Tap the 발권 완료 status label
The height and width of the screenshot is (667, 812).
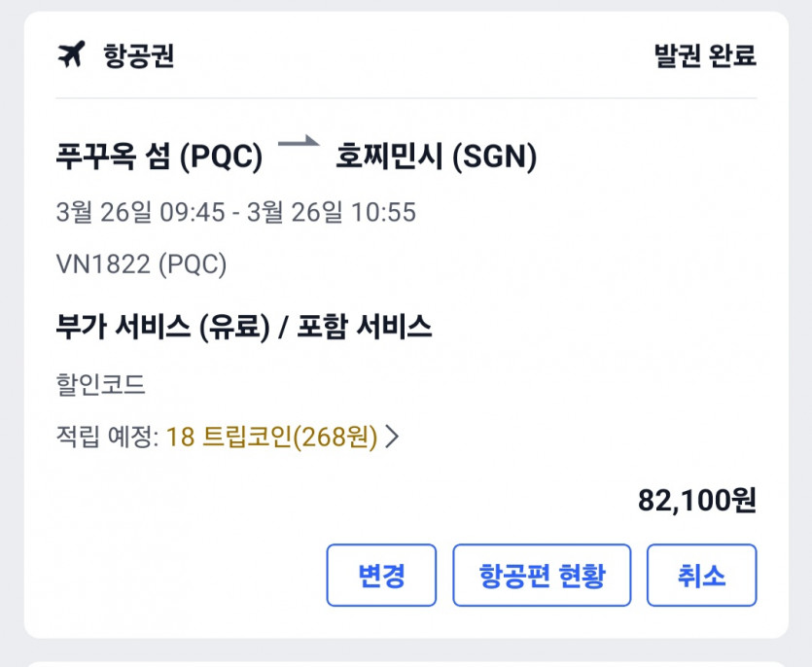click(705, 56)
